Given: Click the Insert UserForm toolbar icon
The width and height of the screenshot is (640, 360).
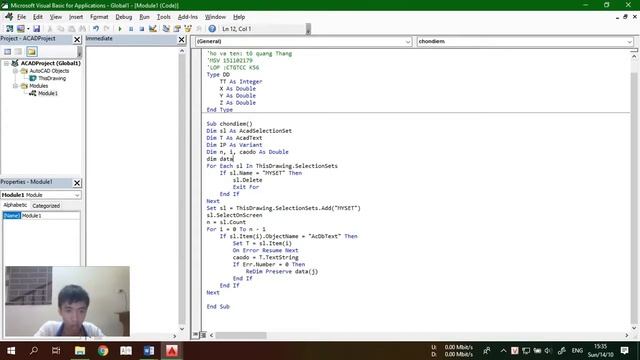Looking at the screenshot, I should pyautogui.click(x=20, y=29).
